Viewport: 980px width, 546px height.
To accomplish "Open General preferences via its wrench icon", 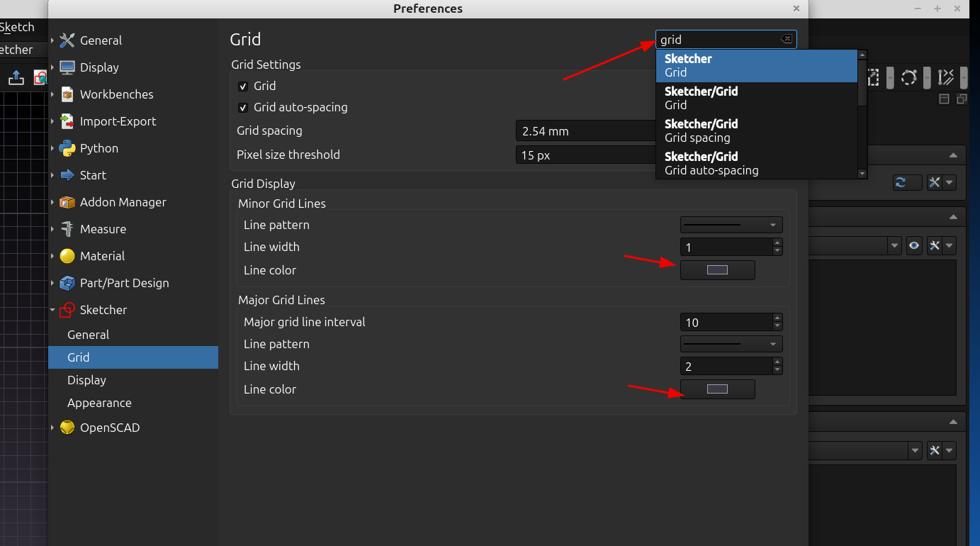I will pyautogui.click(x=67, y=40).
